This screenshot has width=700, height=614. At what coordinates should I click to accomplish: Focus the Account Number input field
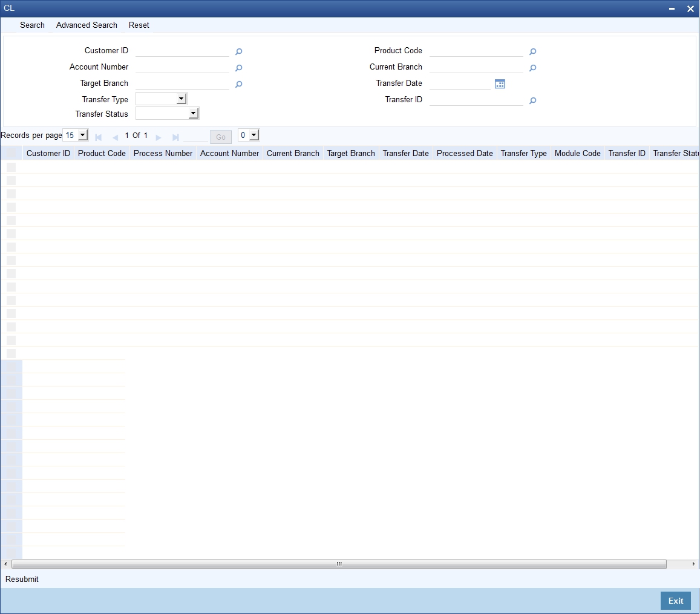coord(182,67)
